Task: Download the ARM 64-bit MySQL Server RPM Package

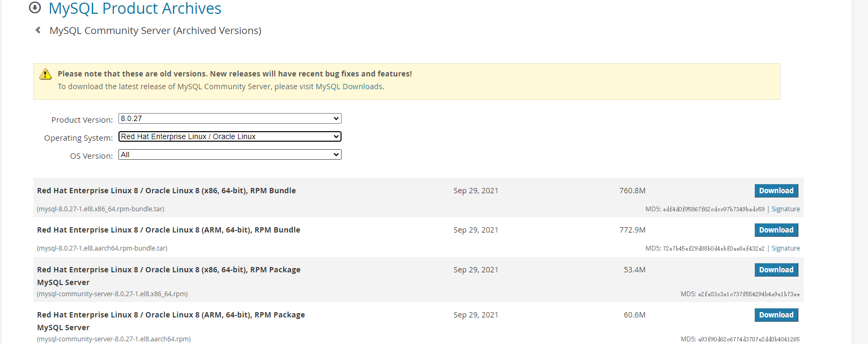Action: click(x=776, y=315)
